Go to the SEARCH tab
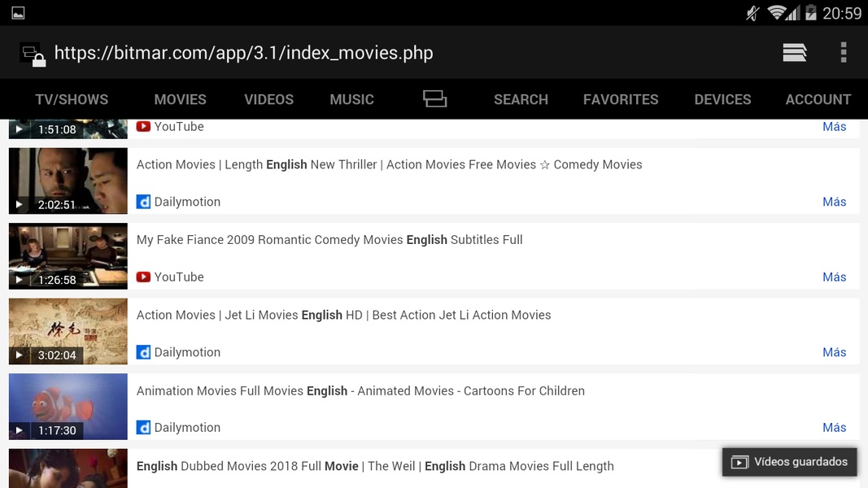 (521, 99)
